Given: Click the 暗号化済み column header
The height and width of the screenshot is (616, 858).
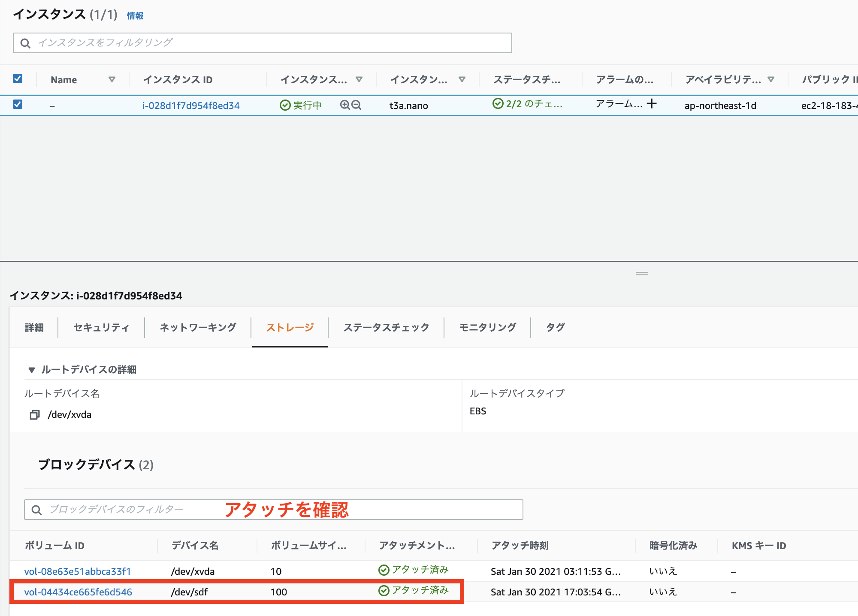Looking at the screenshot, I should [x=673, y=546].
